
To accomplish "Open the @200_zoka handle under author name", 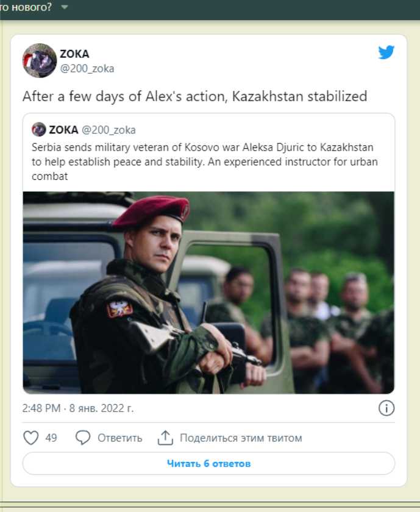I will [87, 68].
